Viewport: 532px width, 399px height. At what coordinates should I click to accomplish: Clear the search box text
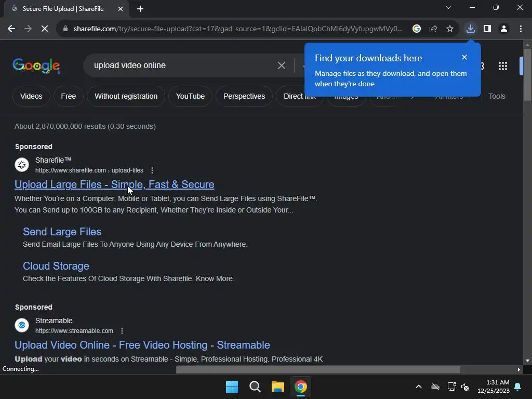[x=281, y=65]
